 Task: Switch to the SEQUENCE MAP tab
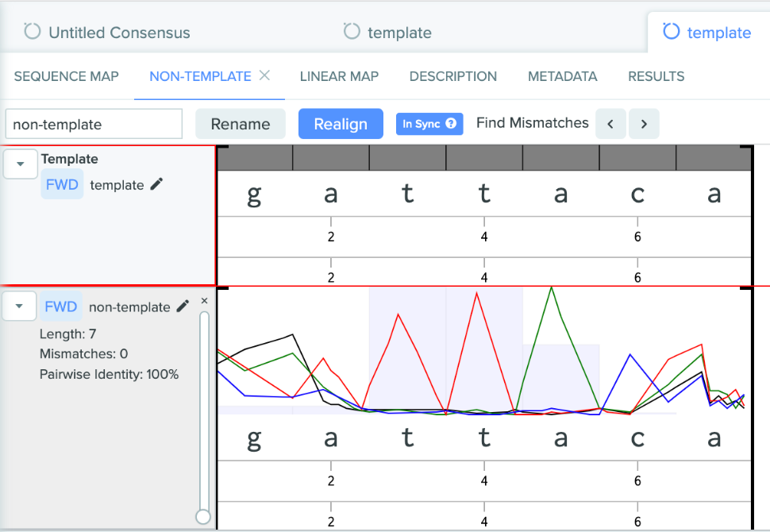coord(66,76)
